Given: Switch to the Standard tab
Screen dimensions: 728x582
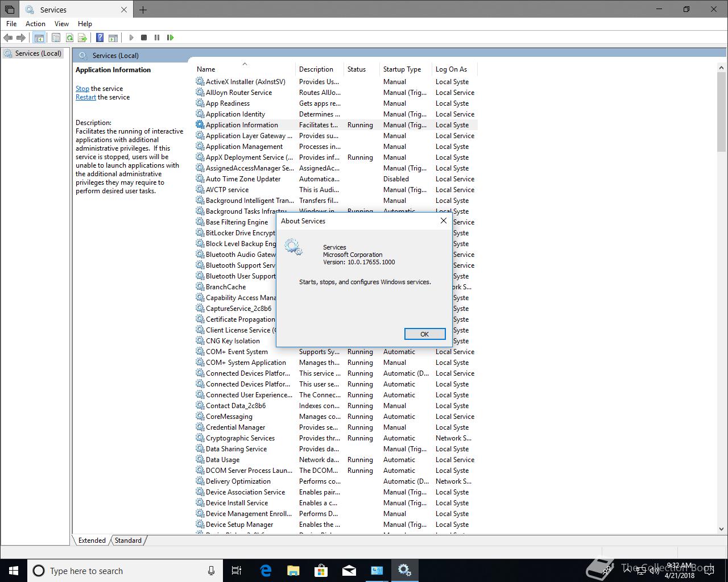Looking at the screenshot, I should point(128,541).
